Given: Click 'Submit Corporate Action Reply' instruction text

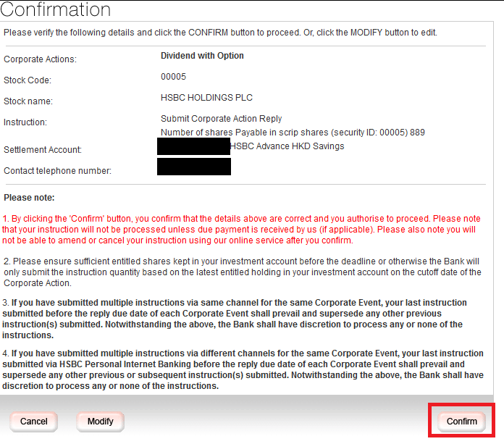Looking at the screenshot, I should point(221,118).
